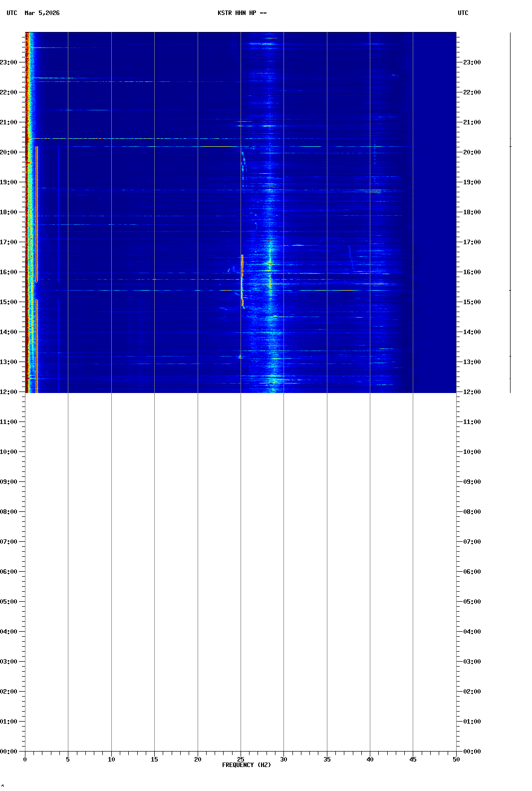Click the 15 Hz frequency axis label

[x=154, y=760]
